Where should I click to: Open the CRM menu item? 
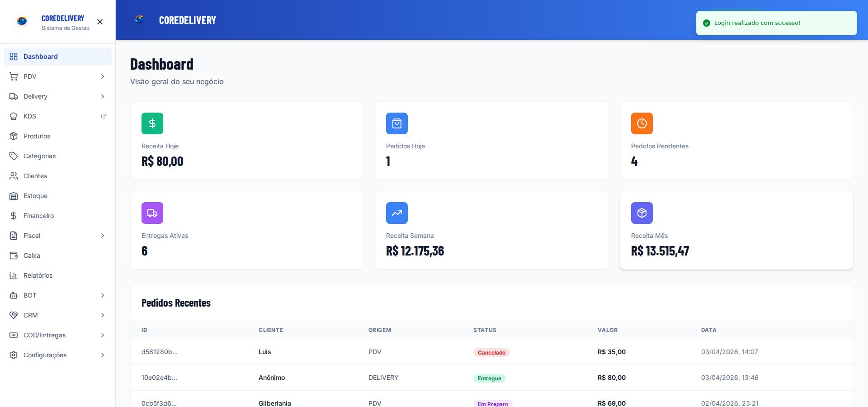tap(57, 315)
